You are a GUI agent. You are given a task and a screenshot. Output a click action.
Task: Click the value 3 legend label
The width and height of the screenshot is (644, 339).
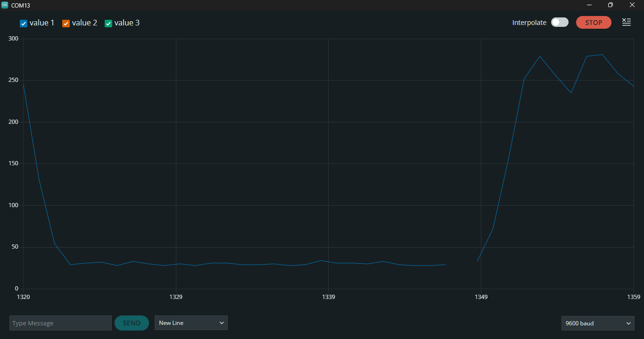(x=127, y=23)
